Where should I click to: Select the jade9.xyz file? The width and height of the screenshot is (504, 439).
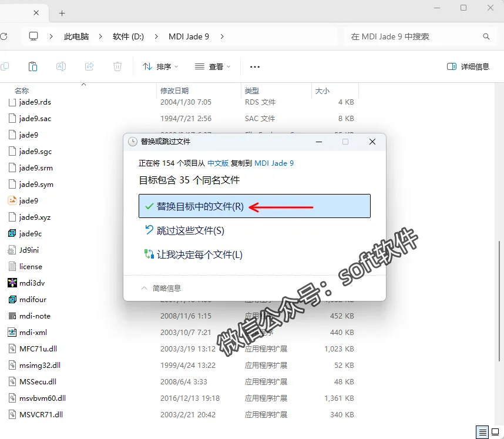35,217
